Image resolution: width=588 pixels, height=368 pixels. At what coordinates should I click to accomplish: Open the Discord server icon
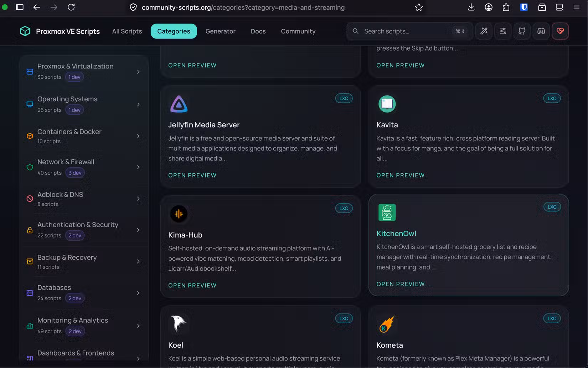(x=541, y=31)
